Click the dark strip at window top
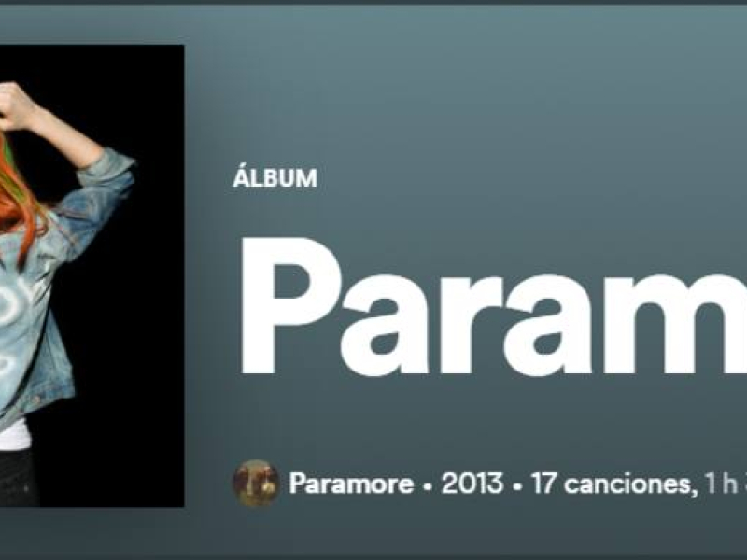The width and height of the screenshot is (747, 560). coord(373,3)
